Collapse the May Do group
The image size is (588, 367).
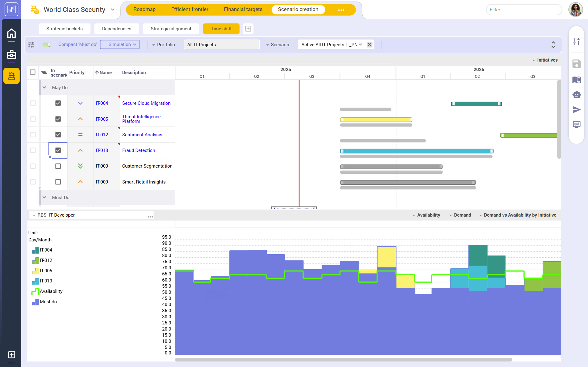44,88
